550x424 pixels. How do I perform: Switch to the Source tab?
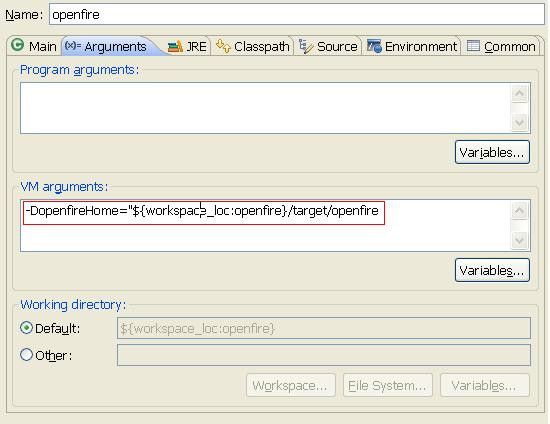328,46
